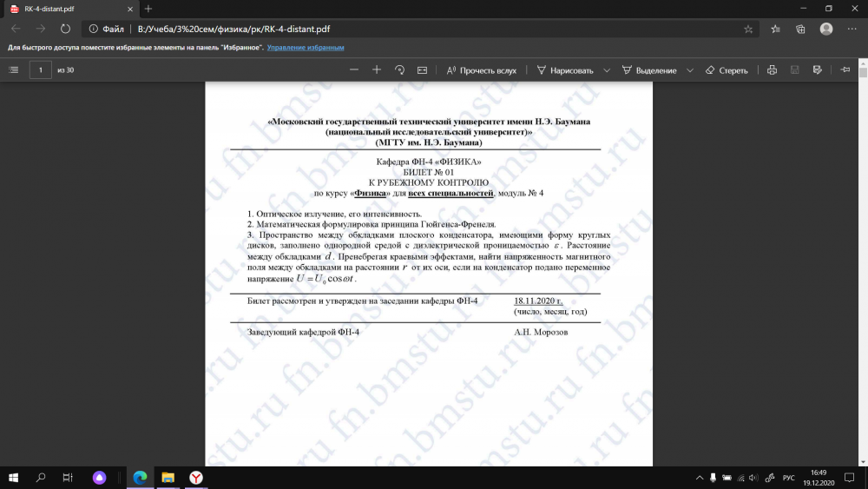Select the Стереть eraser tool
The image size is (868, 489).
click(x=727, y=70)
